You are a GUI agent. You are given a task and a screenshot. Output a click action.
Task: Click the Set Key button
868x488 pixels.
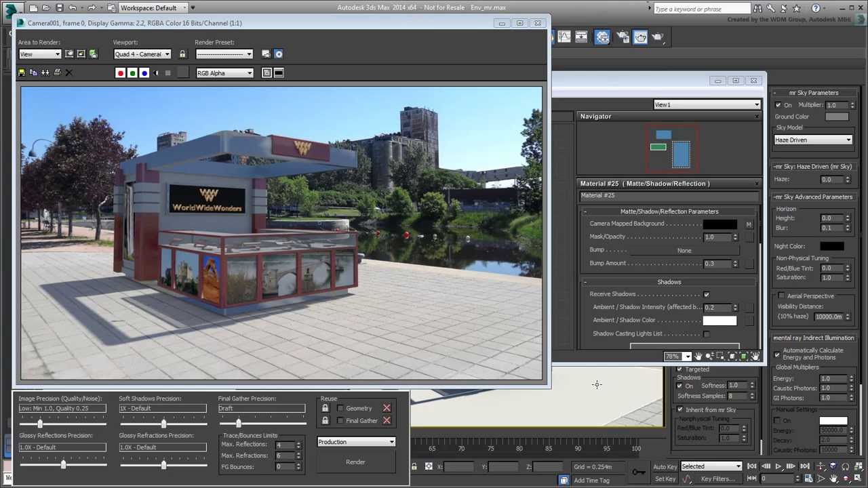(x=665, y=479)
